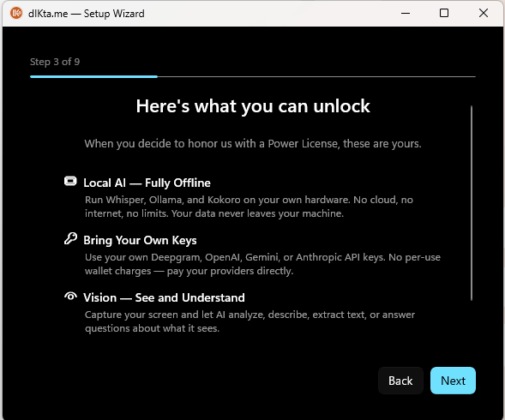The height and width of the screenshot is (420, 505).
Task: Click the 'Use your own Deepgram, OpenAI' description
Action: point(262,264)
